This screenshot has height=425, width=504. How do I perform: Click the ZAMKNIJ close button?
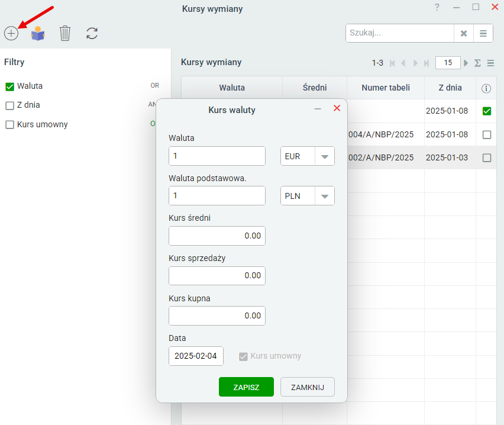tap(308, 387)
